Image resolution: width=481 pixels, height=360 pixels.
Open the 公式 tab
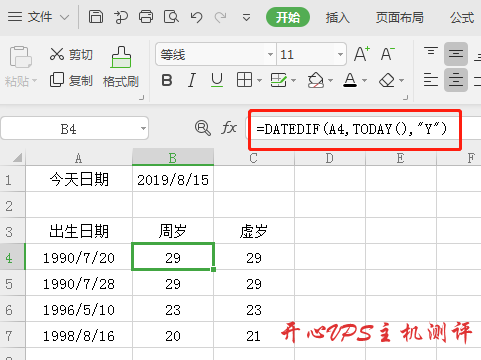(462, 17)
